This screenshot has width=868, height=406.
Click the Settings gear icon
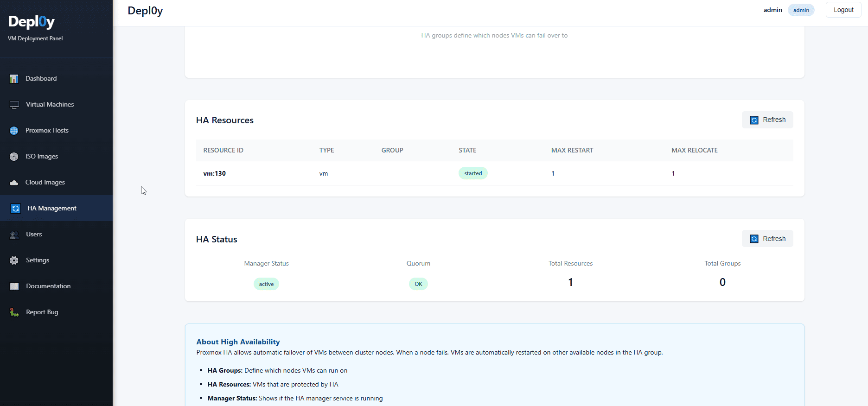(x=14, y=260)
